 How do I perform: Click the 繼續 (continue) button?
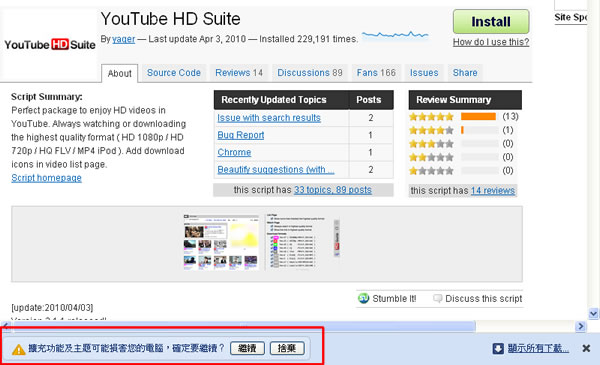[x=247, y=348]
